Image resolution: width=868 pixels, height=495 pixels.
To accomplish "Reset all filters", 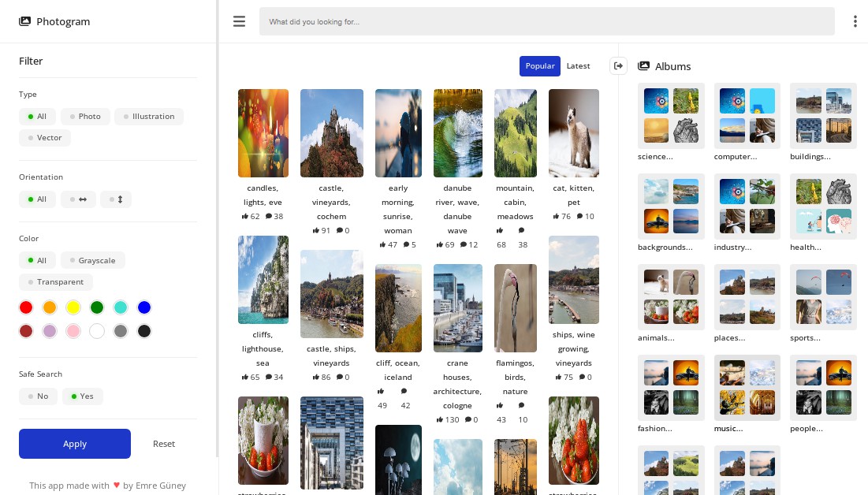I will point(164,444).
